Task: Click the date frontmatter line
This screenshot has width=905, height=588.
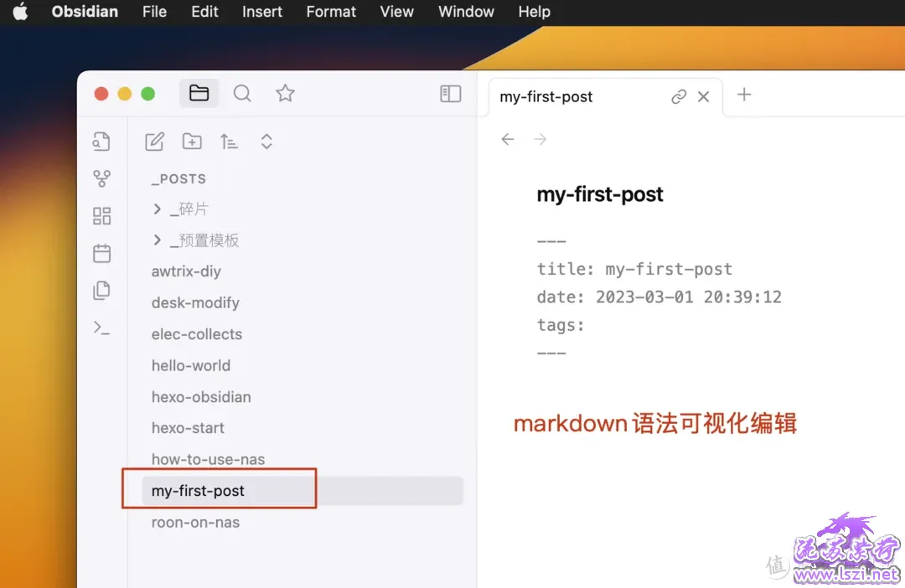Action: pos(659,297)
